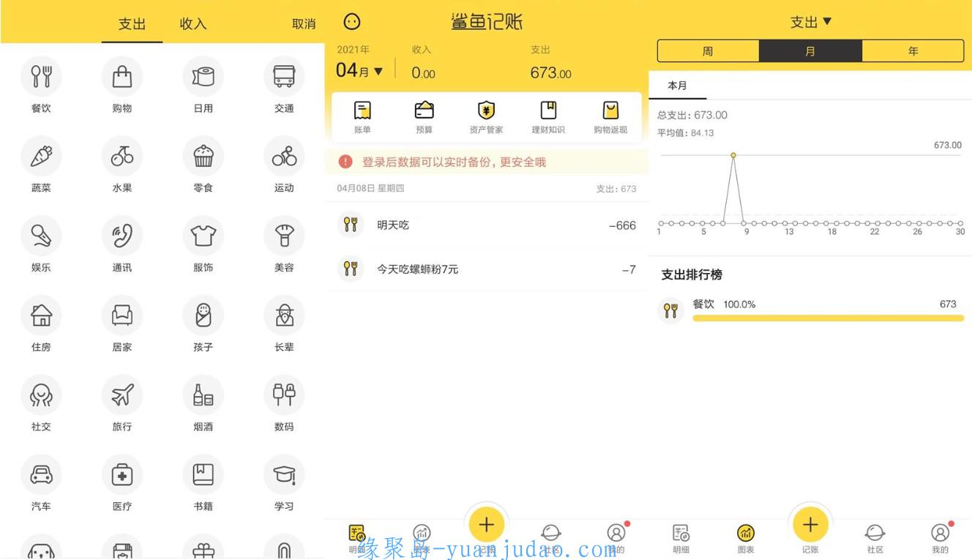
Task: Select the 购物 shopping category icon
Action: [122, 76]
